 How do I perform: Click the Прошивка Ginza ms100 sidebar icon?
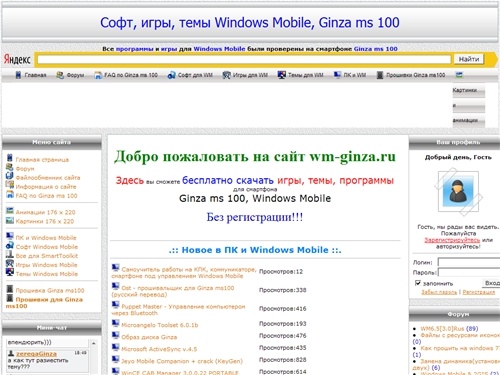pyautogui.click(x=10, y=289)
